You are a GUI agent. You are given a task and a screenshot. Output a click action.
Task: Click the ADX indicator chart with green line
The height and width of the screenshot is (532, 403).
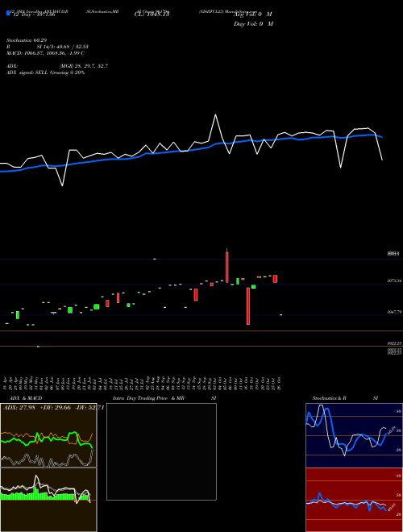coord(48,435)
